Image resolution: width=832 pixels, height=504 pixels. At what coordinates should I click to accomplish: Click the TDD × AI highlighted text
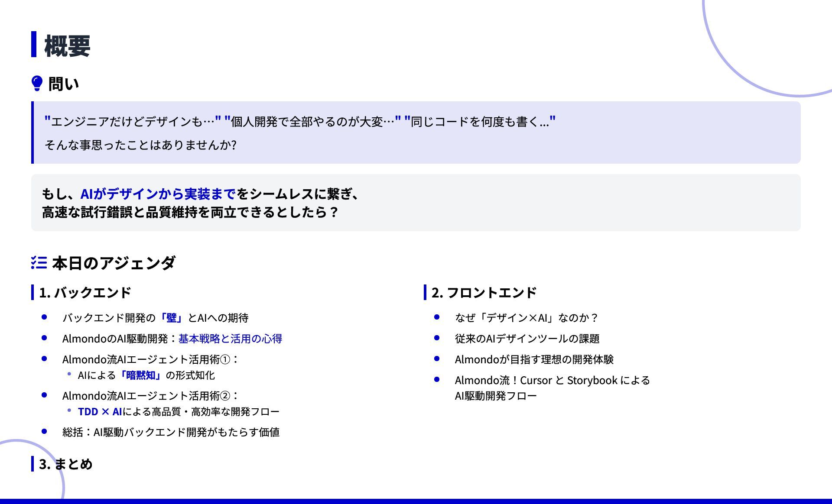(100, 412)
